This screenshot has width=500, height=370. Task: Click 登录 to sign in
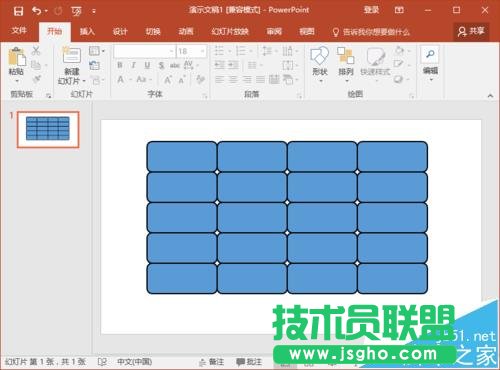(371, 10)
